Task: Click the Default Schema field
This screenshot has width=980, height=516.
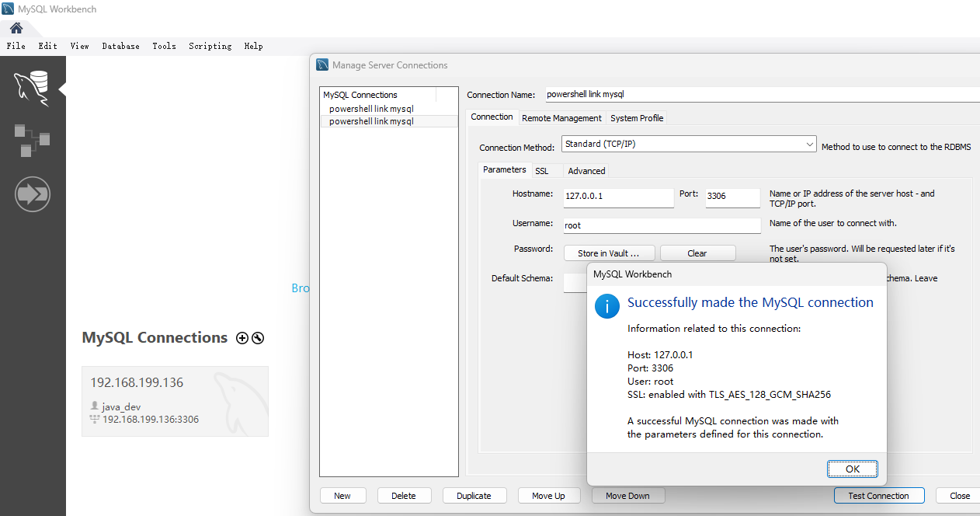Action: 575,282
